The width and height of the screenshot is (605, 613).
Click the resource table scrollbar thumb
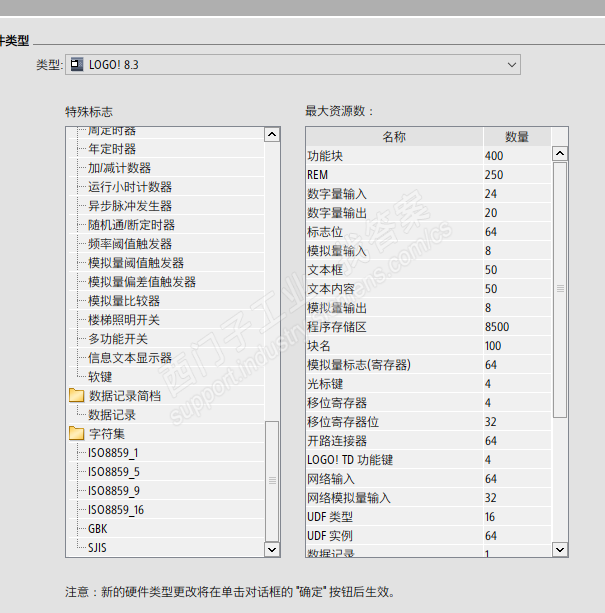coord(560,289)
